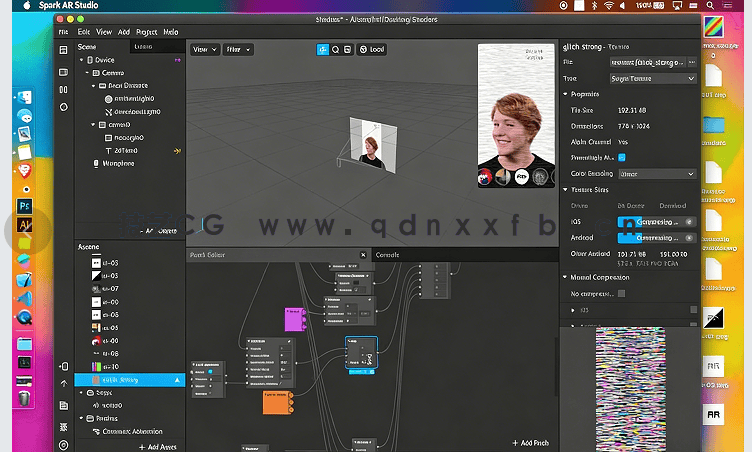The width and height of the screenshot is (752, 452).
Task: Open the Project menu
Action: pyautogui.click(x=146, y=32)
